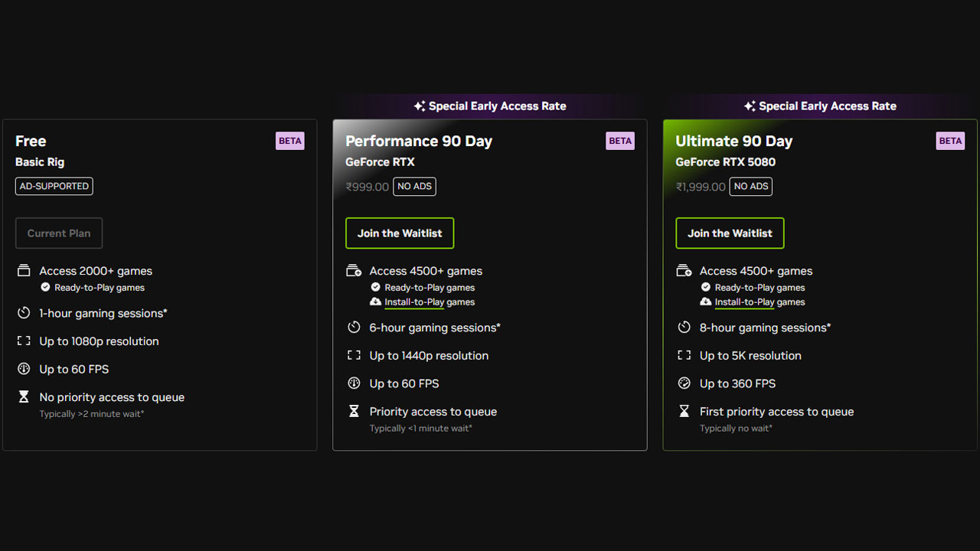Click Up to 1080p resolution text
980x551 pixels.
click(x=100, y=341)
